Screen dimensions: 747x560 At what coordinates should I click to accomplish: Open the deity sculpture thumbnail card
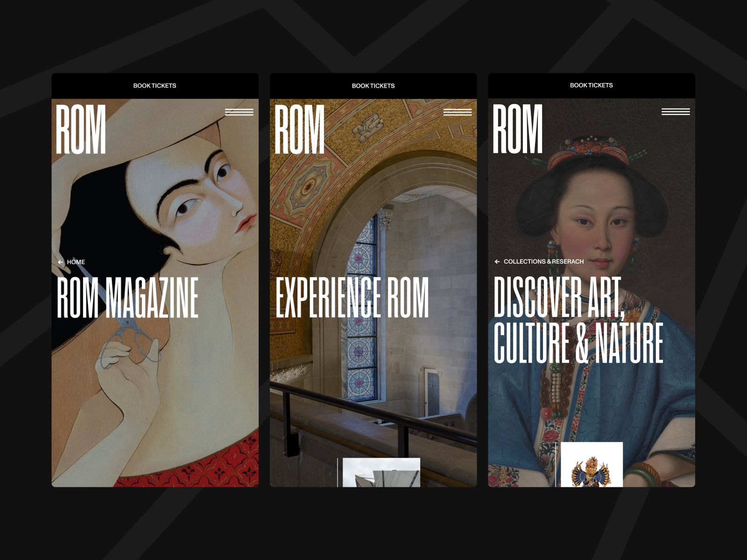click(592, 464)
